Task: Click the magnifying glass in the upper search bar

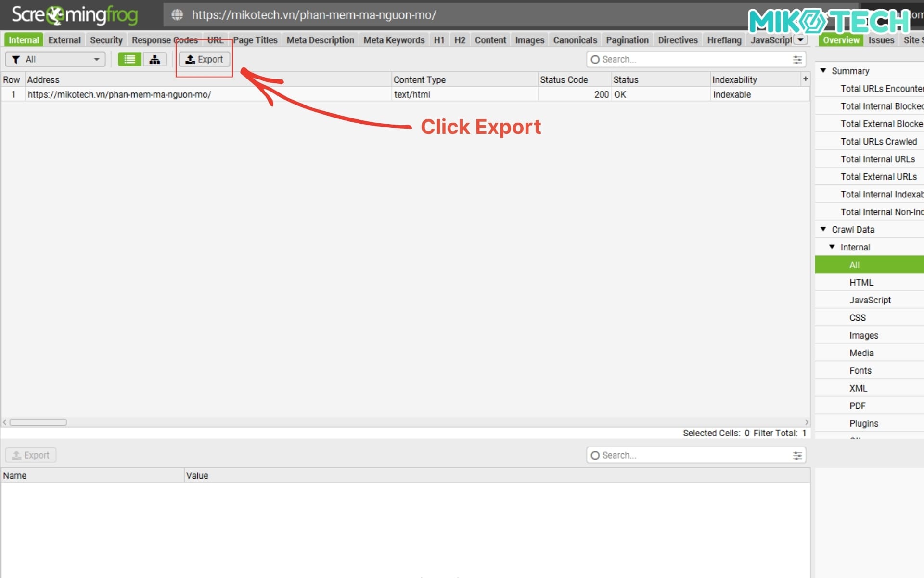Action: click(x=595, y=59)
